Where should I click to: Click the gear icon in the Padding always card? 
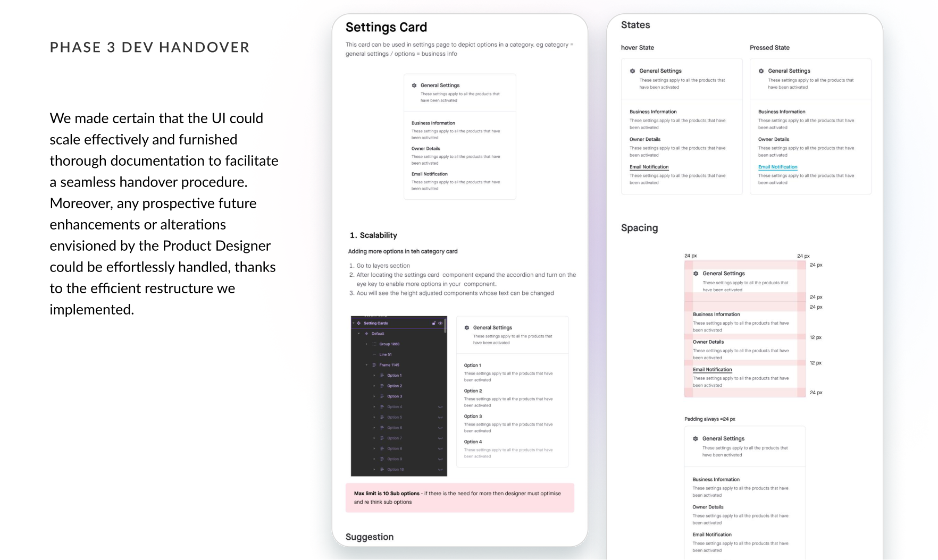point(696,439)
